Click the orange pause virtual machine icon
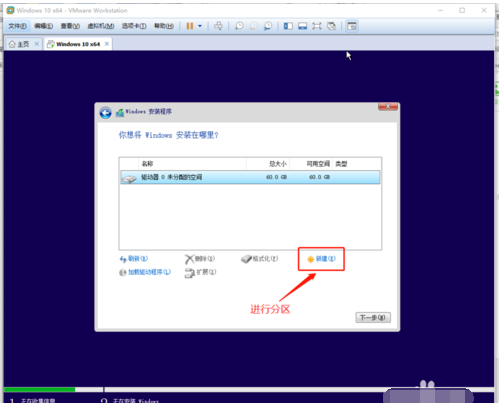The height and width of the screenshot is (403, 499). coord(190,26)
